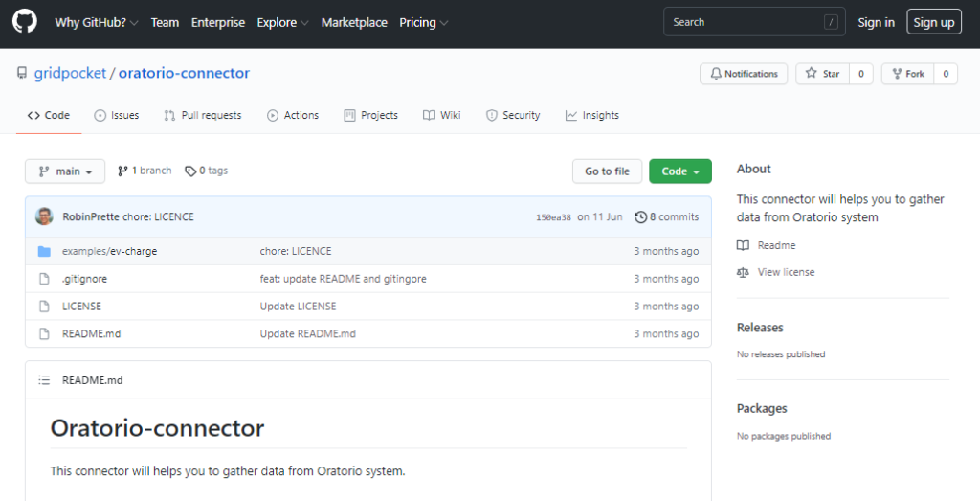Focus the Search input field
Viewport: 980px width, 501px height.
754,22
